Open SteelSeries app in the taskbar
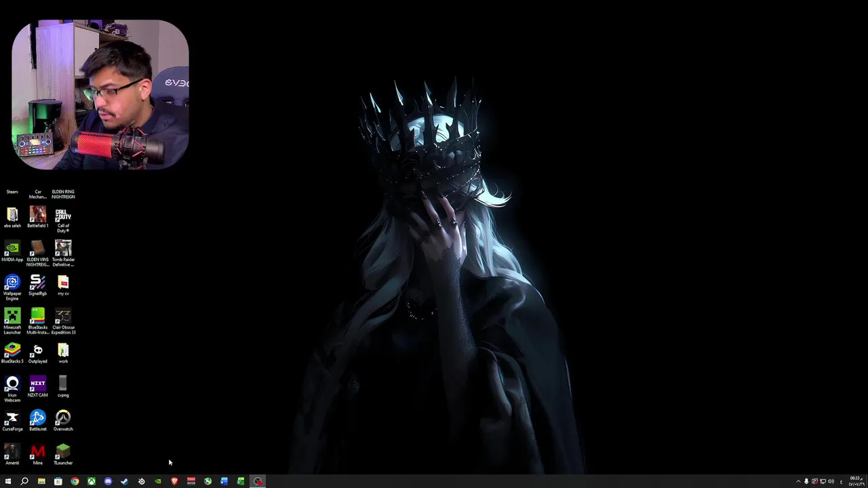The width and height of the screenshot is (868, 488). (x=141, y=481)
